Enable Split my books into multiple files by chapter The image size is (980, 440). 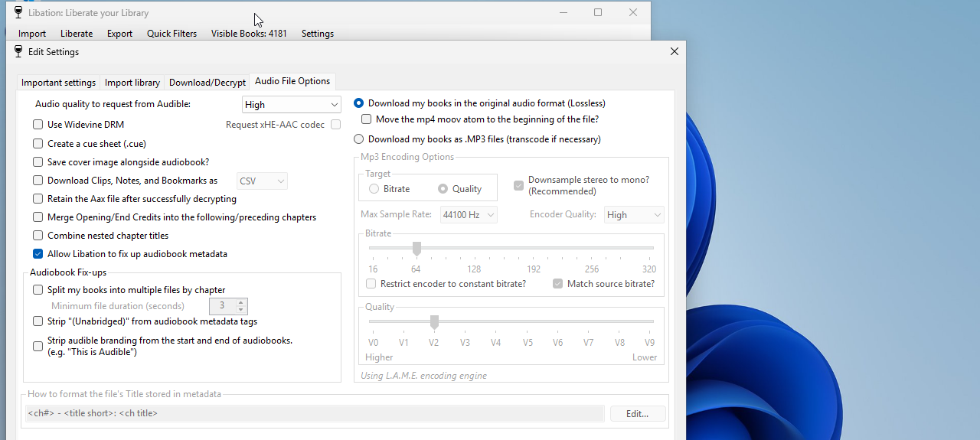coord(38,290)
